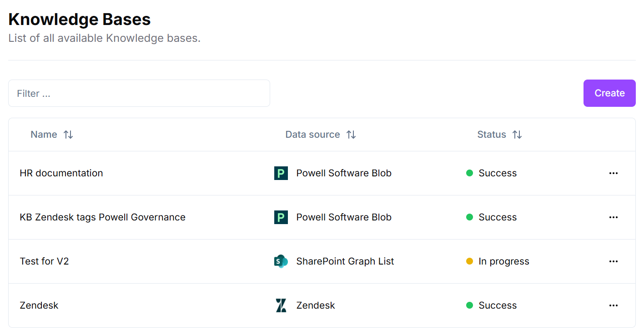The image size is (644, 335).
Task: Click Zendesk logo icon in Zendesk row
Action: (x=281, y=305)
